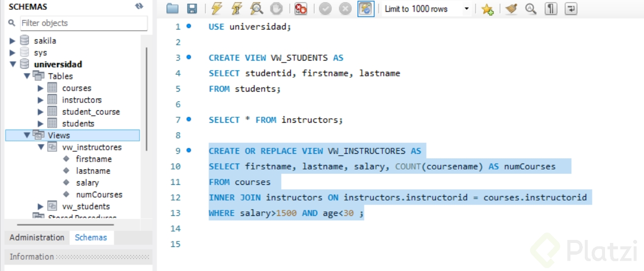Screen dimensions: 644x271
Task: Beautify query with the broom icon
Action: click(511, 9)
